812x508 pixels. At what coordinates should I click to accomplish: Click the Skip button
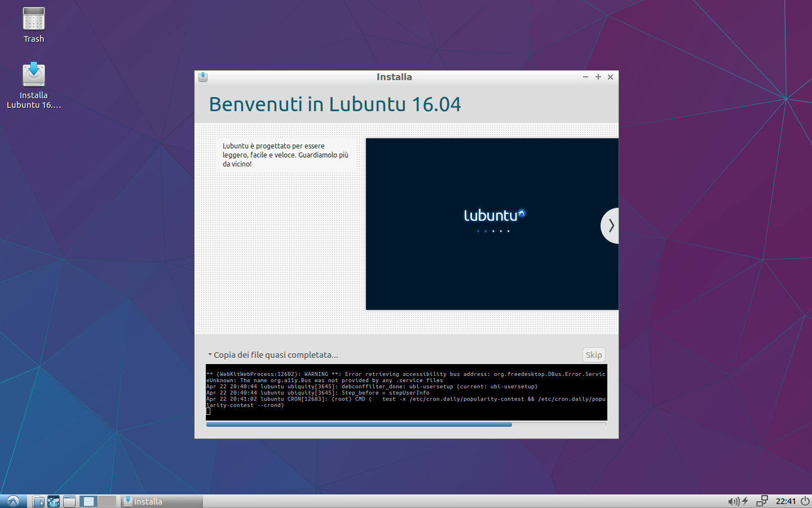(593, 354)
